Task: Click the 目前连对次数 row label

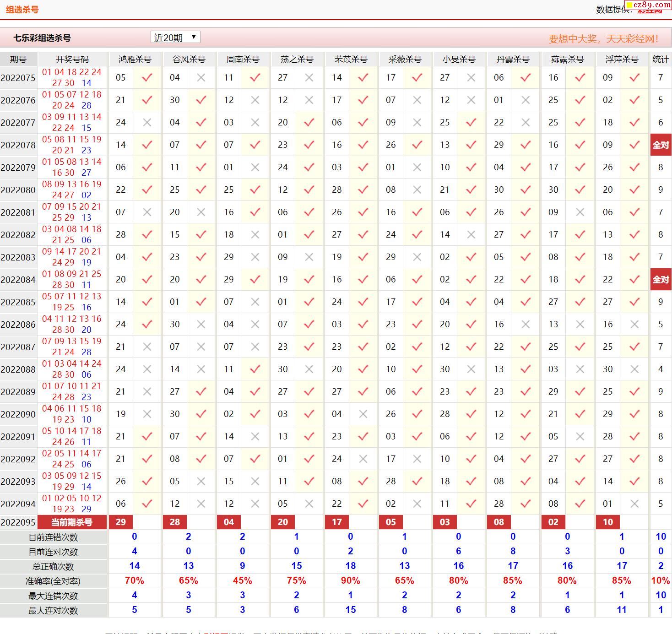Action: point(54,552)
